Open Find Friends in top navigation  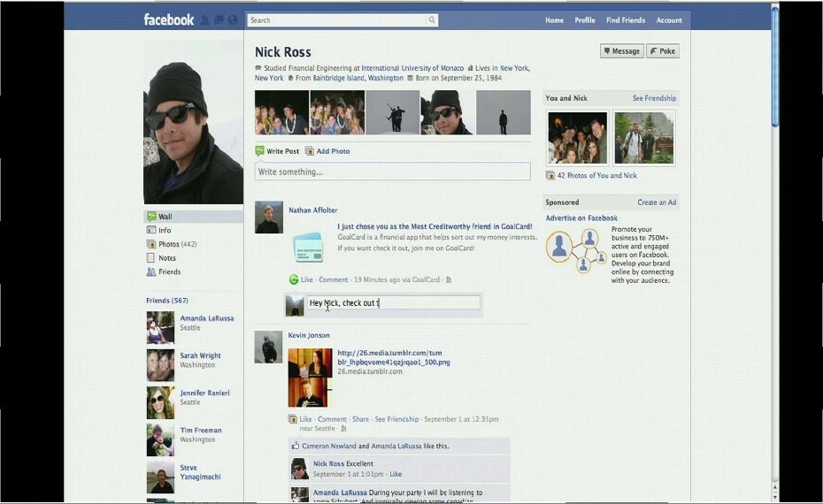625,20
